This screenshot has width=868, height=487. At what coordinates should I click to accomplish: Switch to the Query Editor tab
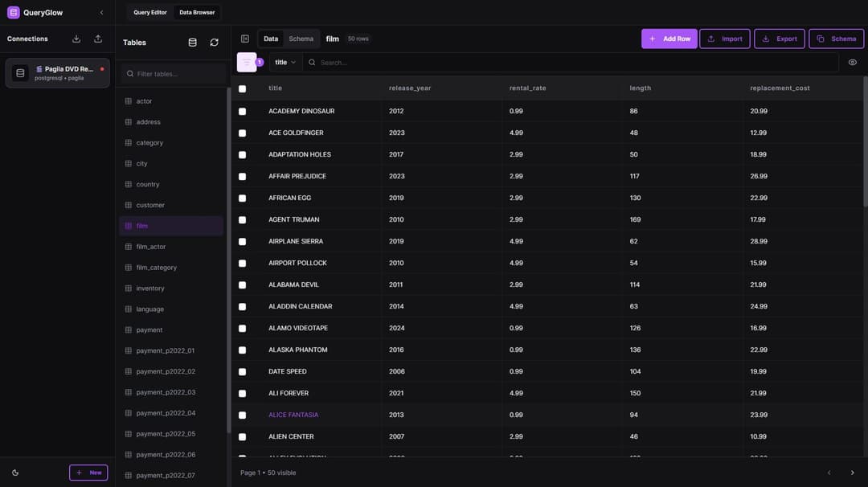[150, 12]
